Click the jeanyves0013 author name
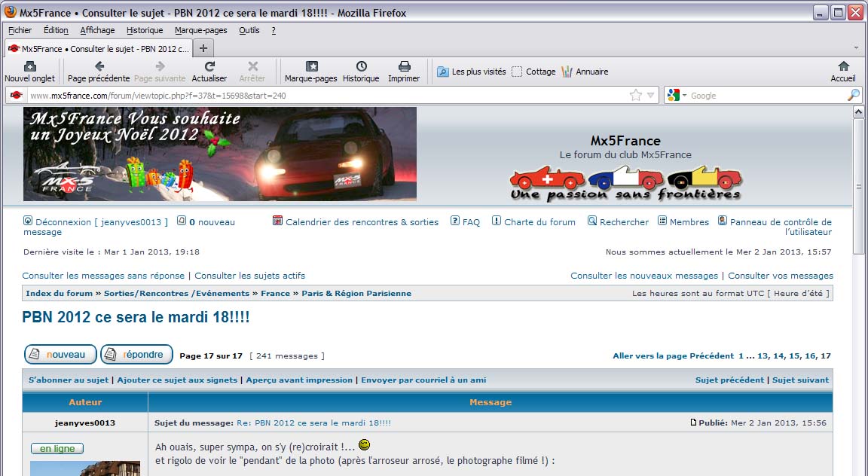Screen dimensions: 868x476 click(85, 423)
